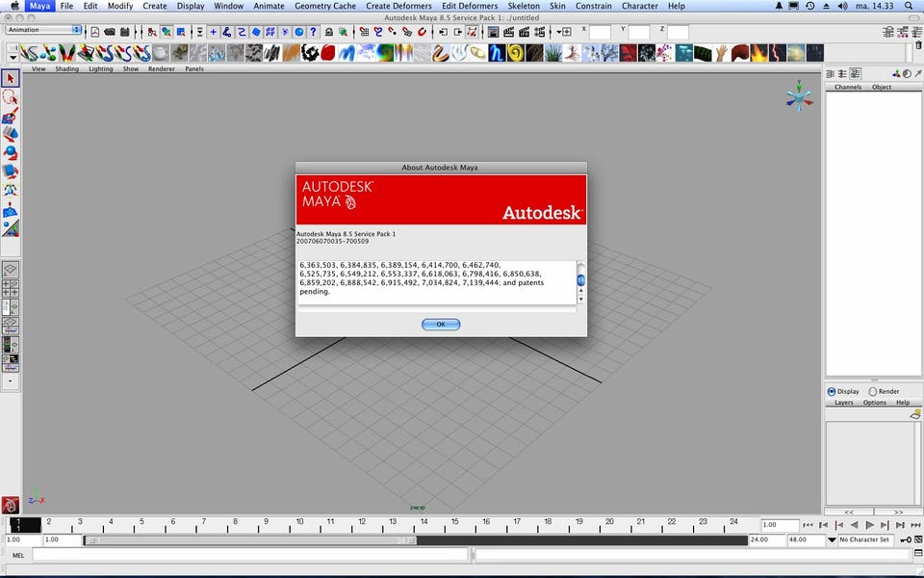The height and width of the screenshot is (578, 924).
Task: Open the layer editor Layers menu
Action: [844, 403]
